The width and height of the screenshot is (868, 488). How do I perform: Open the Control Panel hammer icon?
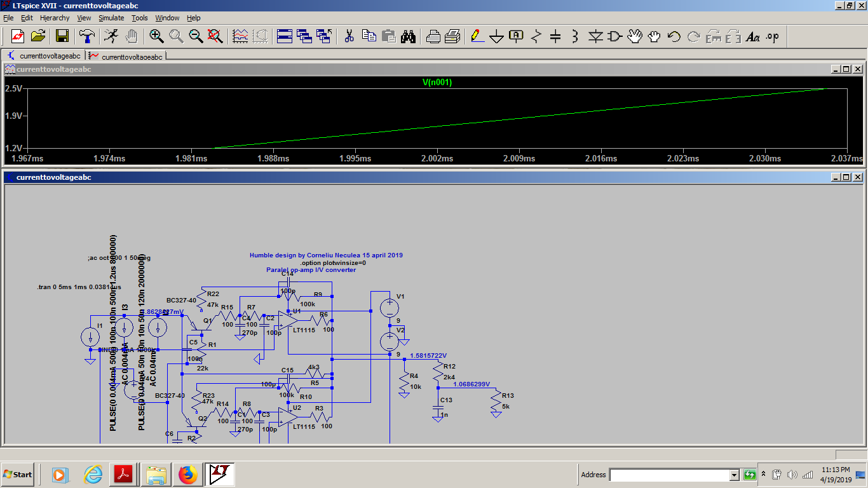(87, 36)
